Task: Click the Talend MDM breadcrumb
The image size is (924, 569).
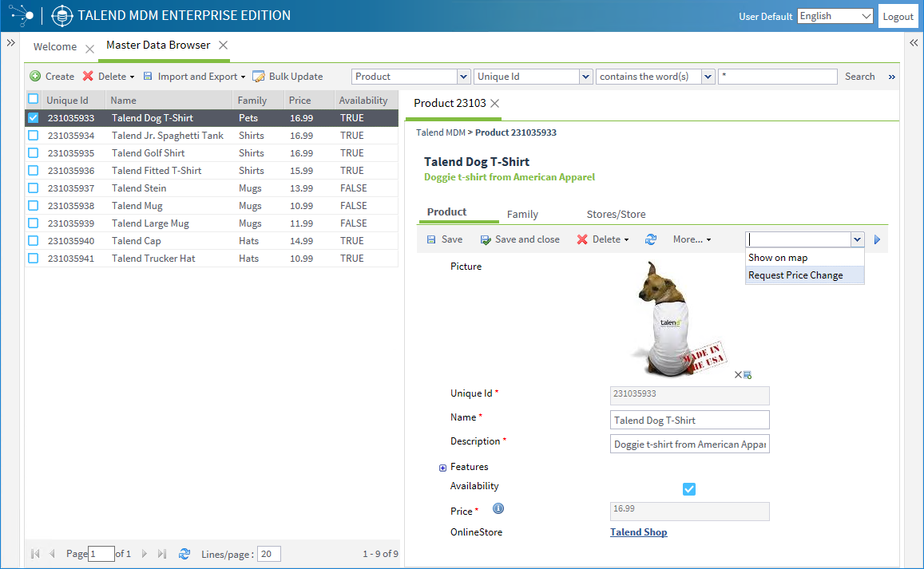Action: pyautogui.click(x=441, y=132)
